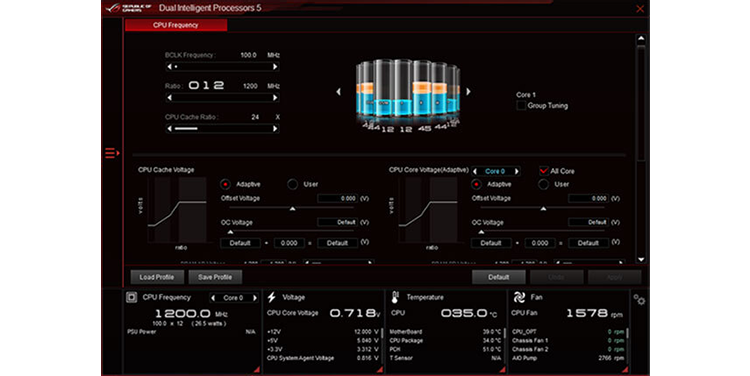Select Adaptive for CPU Cache Voltage
The height and width of the screenshot is (376, 750).
(x=225, y=184)
